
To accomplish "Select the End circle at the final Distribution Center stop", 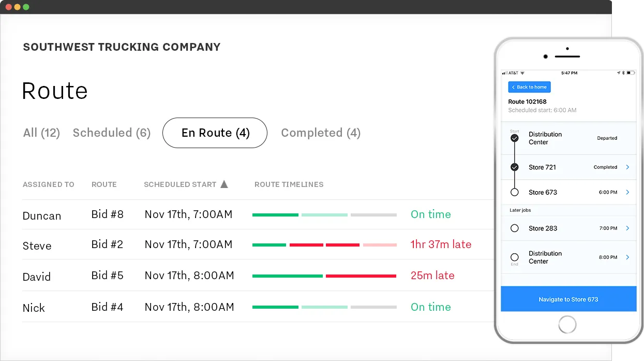I will click(515, 256).
